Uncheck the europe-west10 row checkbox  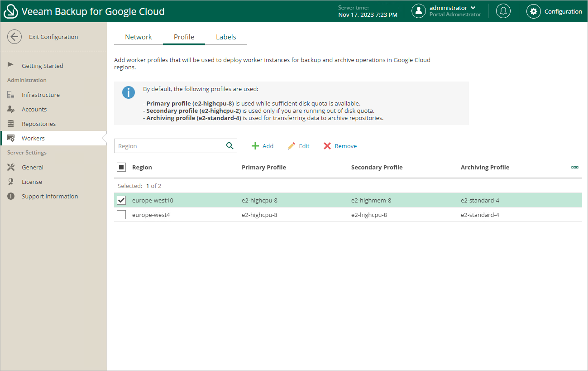121,200
